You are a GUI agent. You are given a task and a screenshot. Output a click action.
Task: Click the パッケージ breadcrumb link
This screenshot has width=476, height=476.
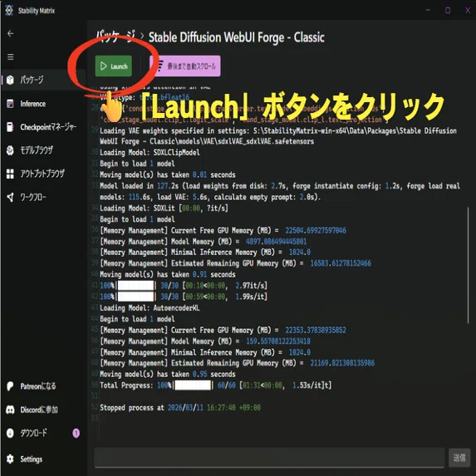115,37
